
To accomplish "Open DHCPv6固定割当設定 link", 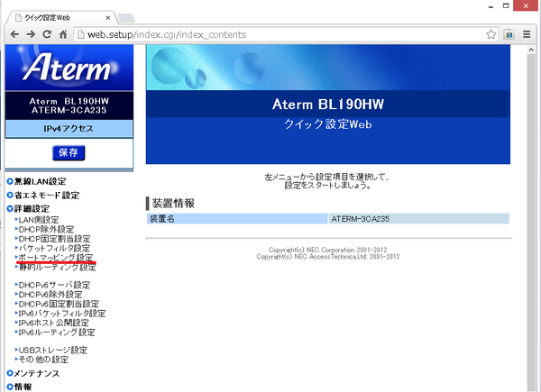I will (x=59, y=304).
